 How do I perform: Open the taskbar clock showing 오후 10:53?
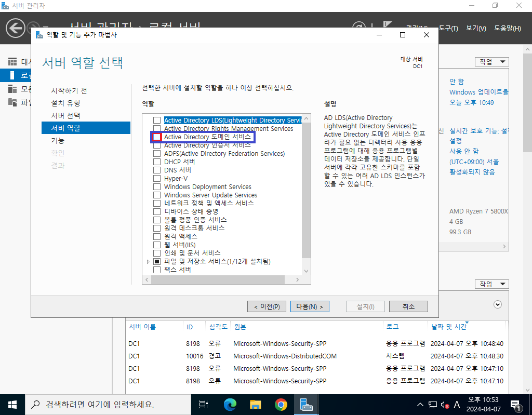pyautogui.click(x=484, y=405)
